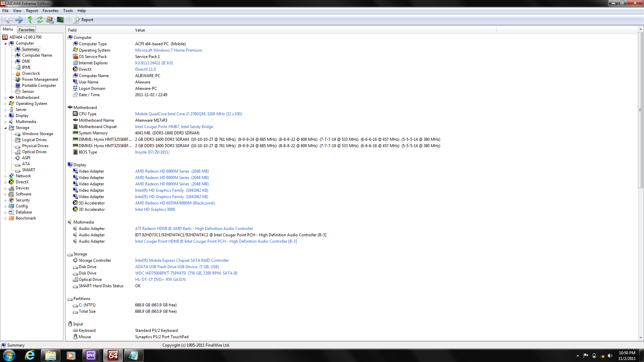
Task: Expand the Motherboard tree node
Action: click(5, 98)
